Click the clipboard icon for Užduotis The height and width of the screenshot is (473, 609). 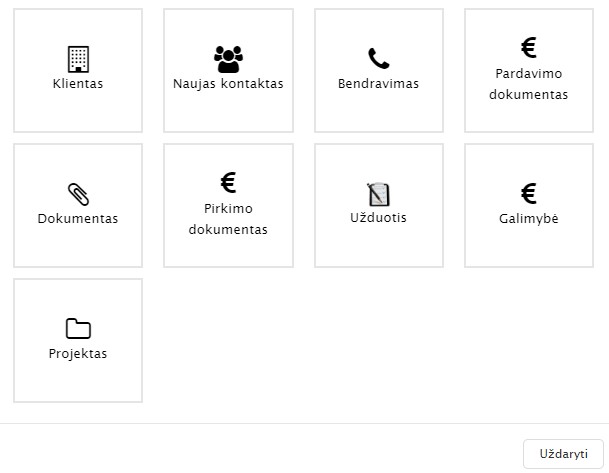(x=379, y=194)
